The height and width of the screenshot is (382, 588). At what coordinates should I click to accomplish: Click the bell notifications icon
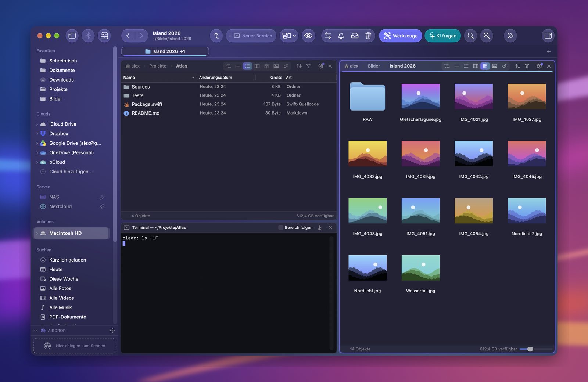(341, 36)
